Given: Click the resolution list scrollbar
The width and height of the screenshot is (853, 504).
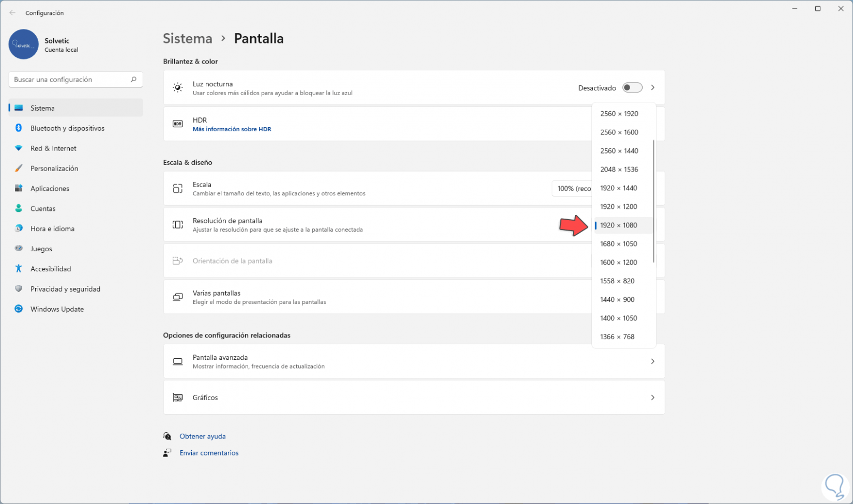Looking at the screenshot, I should 653,202.
